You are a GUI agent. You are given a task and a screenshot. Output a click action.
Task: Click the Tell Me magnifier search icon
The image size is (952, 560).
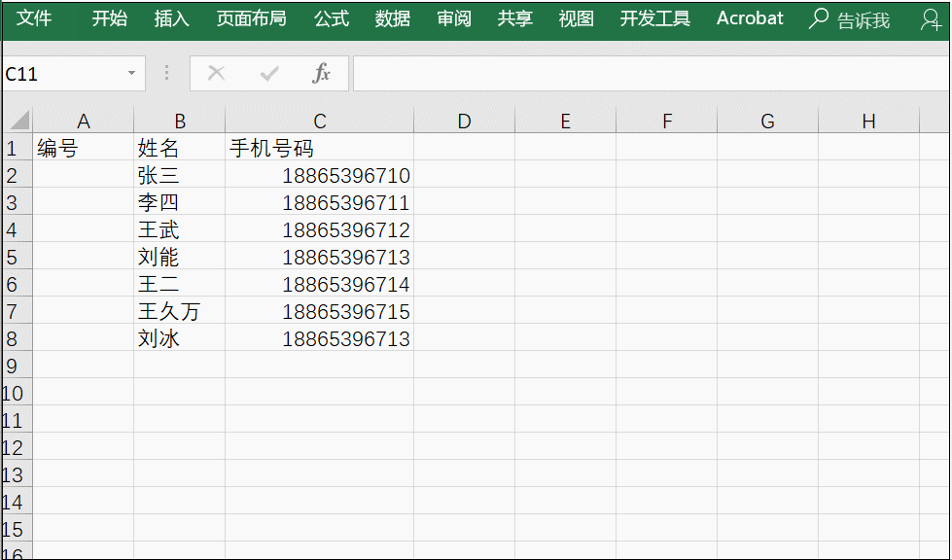coord(819,19)
